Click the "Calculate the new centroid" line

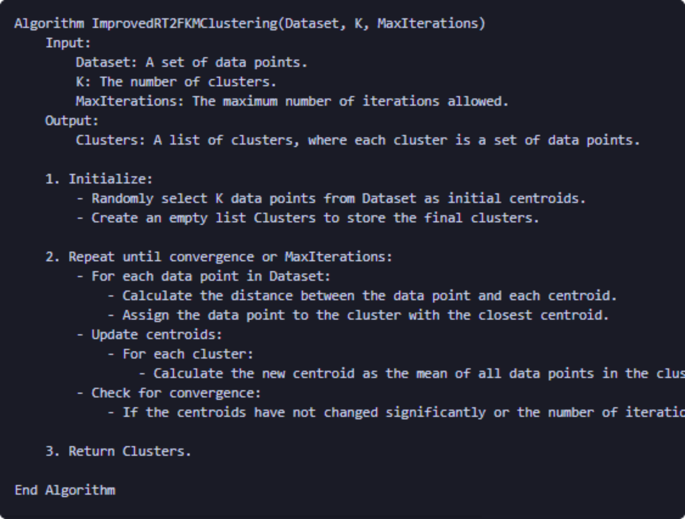[x=410, y=373]
